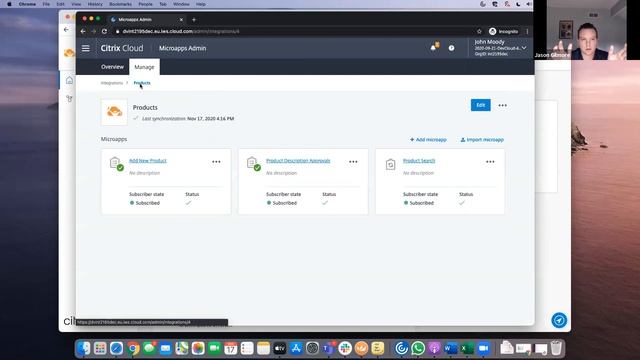640x360 pixels.
Task: Click the Add microapp link
Action: tap(428, 140)
